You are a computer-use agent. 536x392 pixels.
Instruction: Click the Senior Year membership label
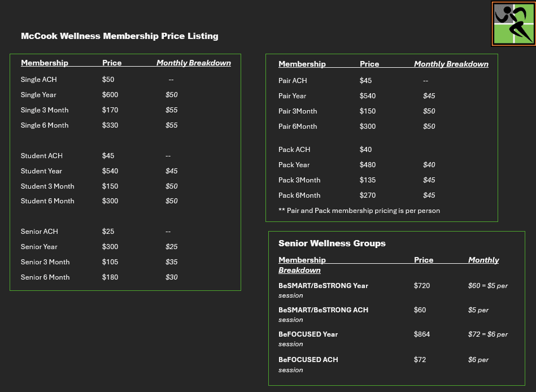click(39, 247)
